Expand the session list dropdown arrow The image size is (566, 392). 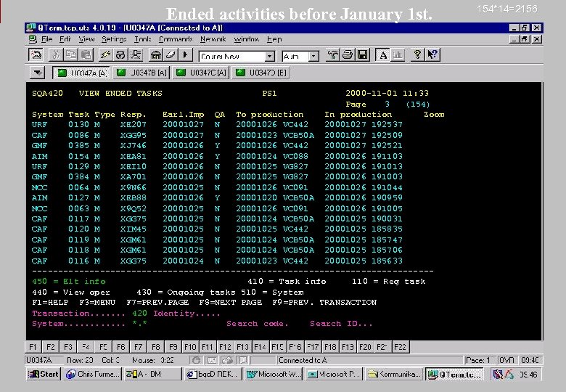coord(37,73)
